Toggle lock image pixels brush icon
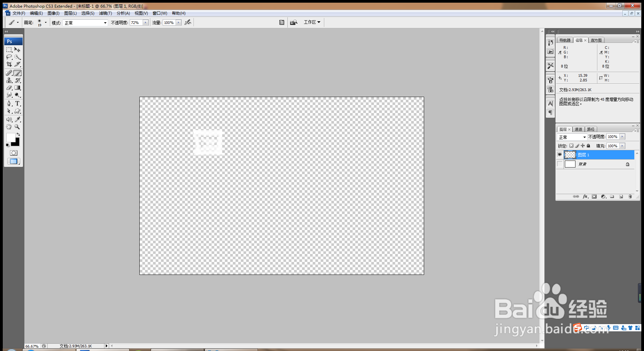644x351 pixels. [577, 146]
